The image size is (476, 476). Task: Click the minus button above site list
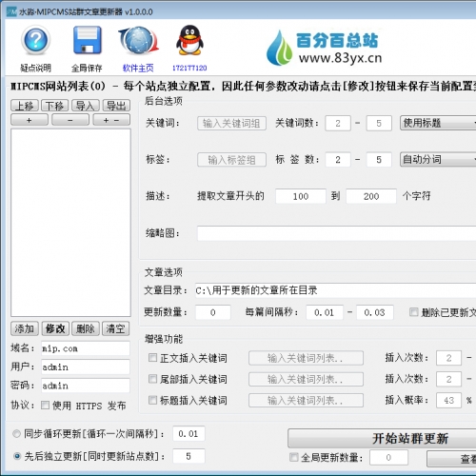70,120
